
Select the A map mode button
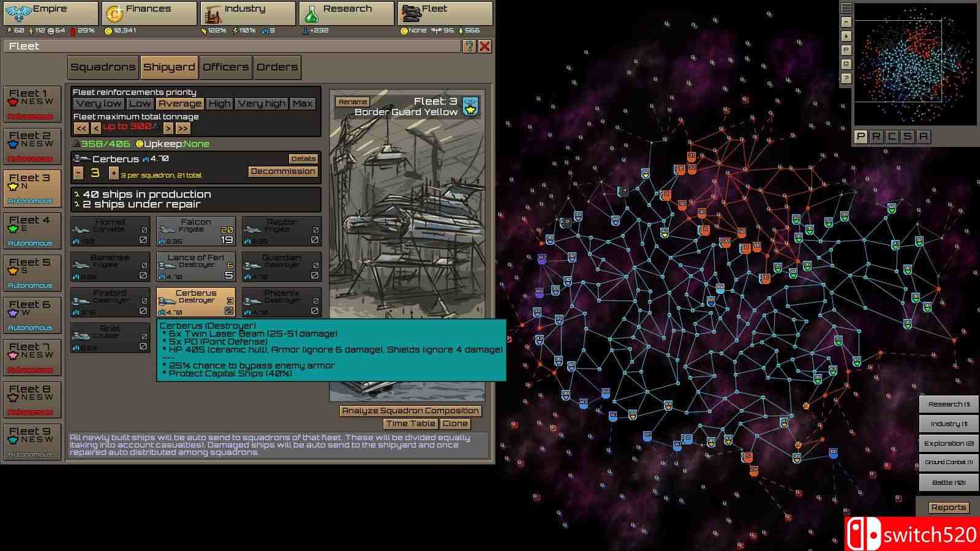coord(923,137)
